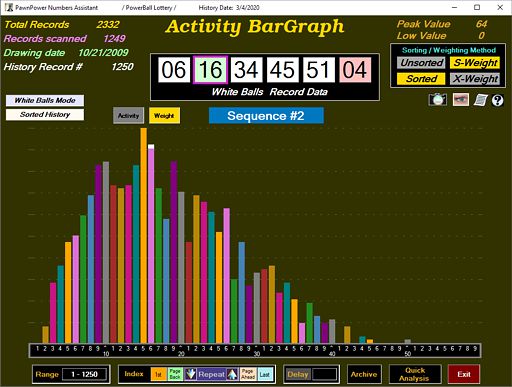This screenshot has width=512, height=387.
Task: Select the Unsorted method
Action: (421, 63)
